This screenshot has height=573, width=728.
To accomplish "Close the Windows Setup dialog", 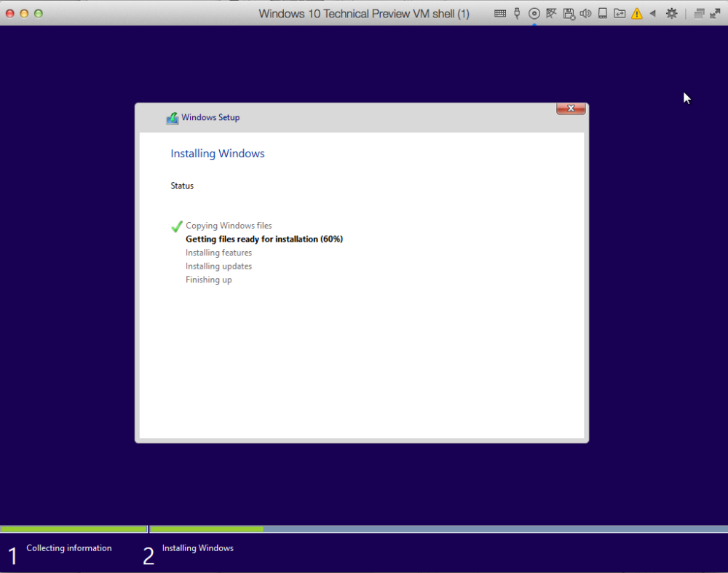I will [x=571, y=108].
